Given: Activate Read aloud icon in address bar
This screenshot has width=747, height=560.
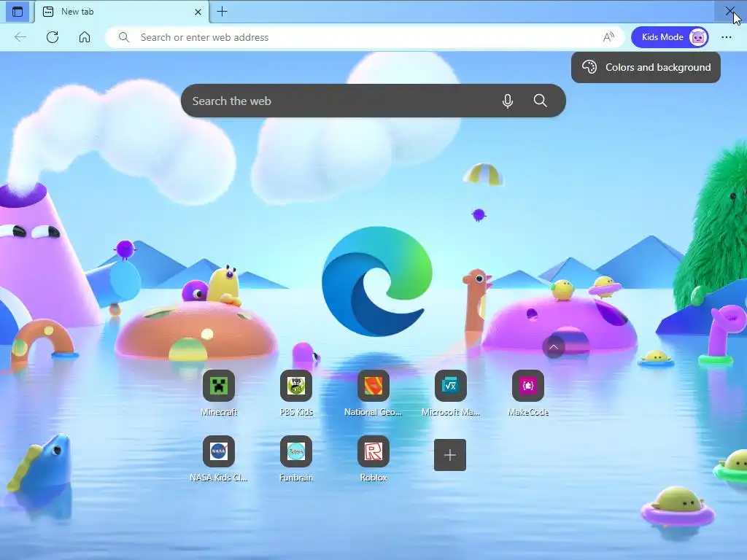Looking at the screenshot, I should (608, 37).
